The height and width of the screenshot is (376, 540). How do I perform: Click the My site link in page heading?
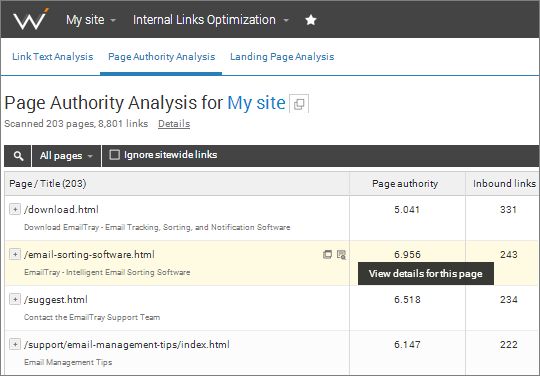(x=256, y=103)
